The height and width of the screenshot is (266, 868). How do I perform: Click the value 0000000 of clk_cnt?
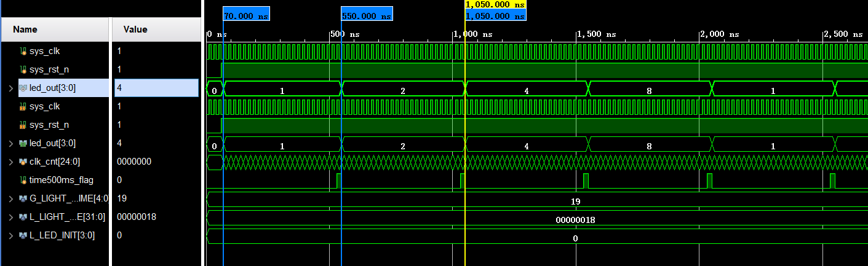click(x=134, y=162)
